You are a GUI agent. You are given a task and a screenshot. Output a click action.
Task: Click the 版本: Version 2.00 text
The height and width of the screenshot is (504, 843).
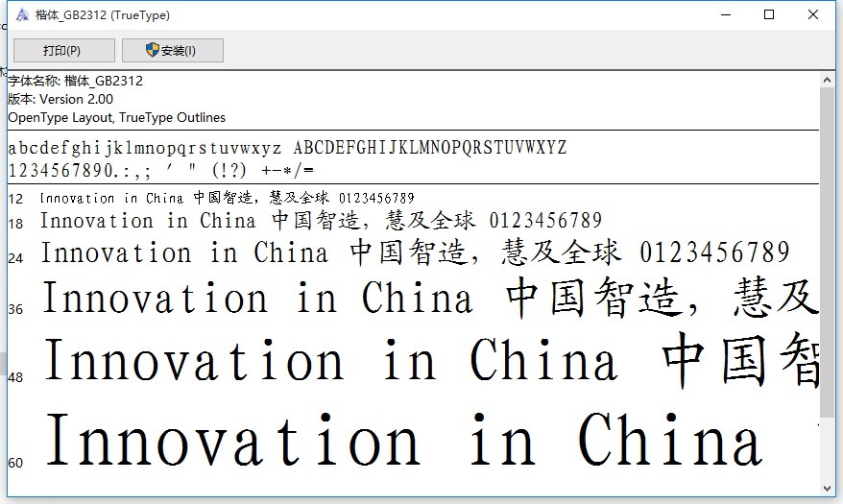(60, 100)
